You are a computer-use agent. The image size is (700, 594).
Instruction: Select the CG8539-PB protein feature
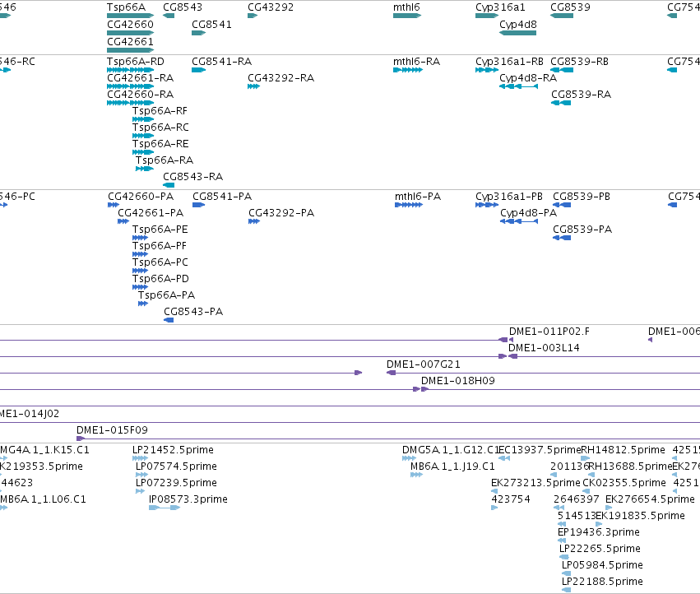coord(562,205)
